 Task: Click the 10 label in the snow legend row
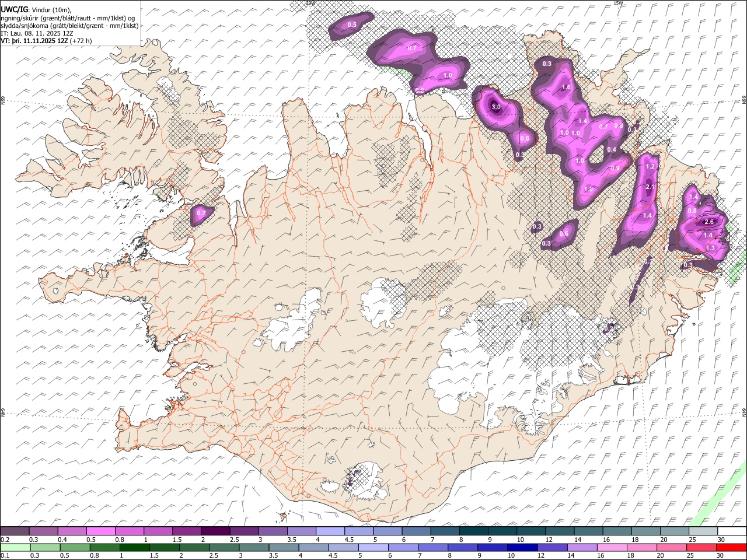(520, 540)
